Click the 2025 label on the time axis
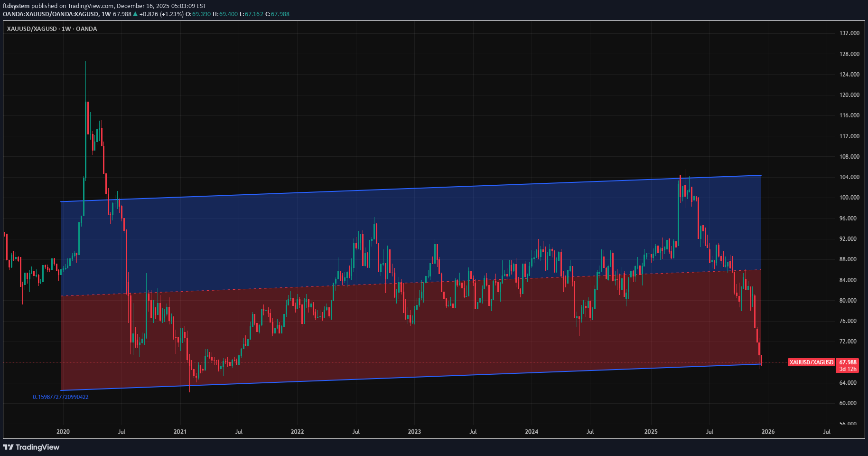This screenshot has width=868, height=456. click(651, 432)
